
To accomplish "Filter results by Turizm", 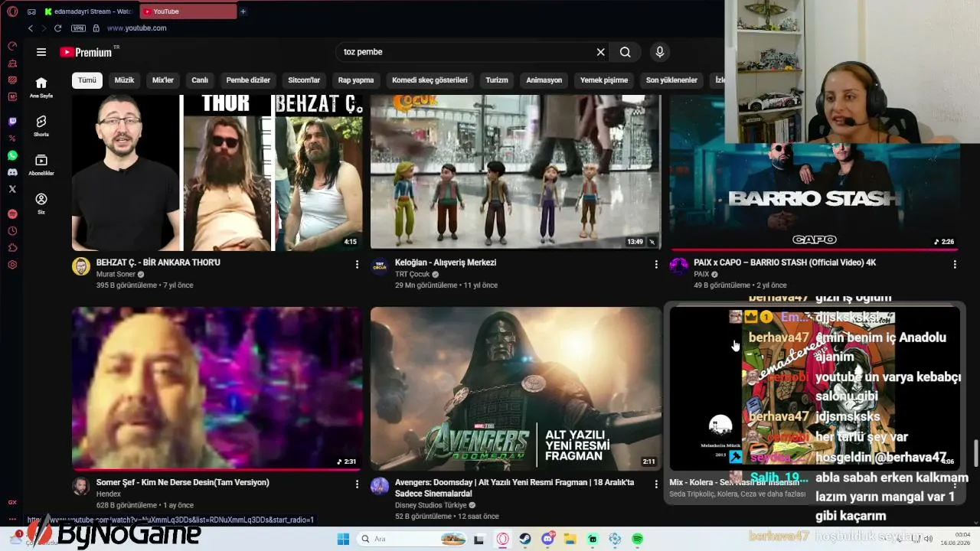I will (497, 80).
